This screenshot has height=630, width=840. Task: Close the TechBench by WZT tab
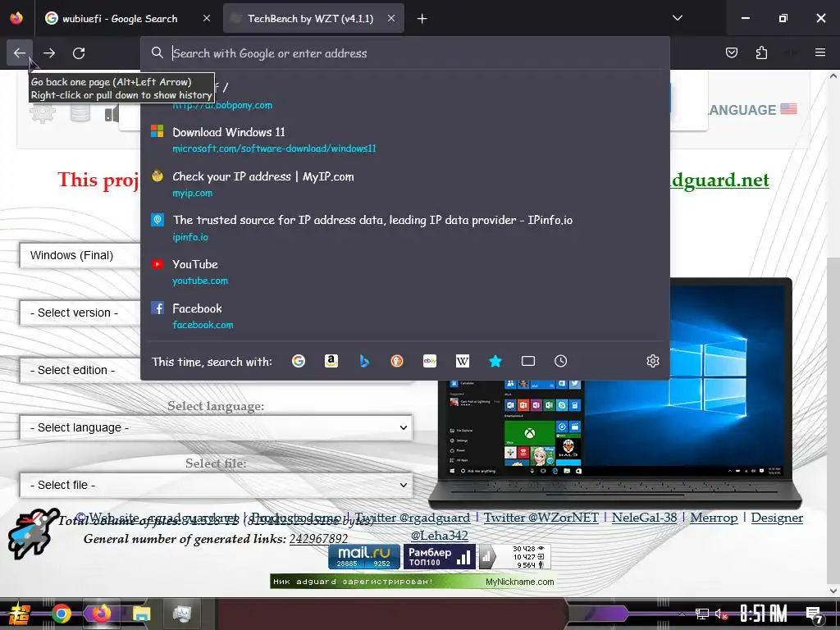[x=391, y=18]
